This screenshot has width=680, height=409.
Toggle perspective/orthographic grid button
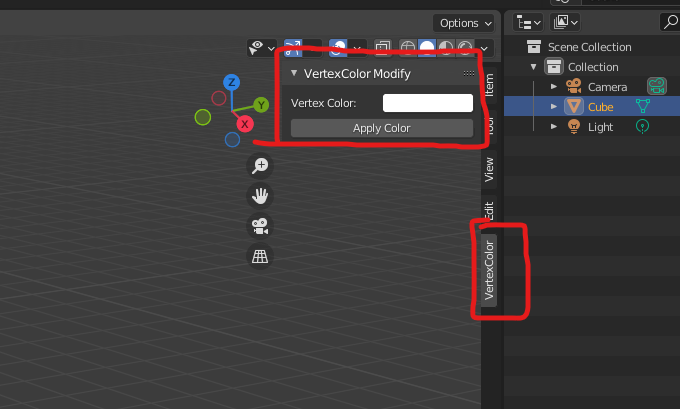point(260,256)
